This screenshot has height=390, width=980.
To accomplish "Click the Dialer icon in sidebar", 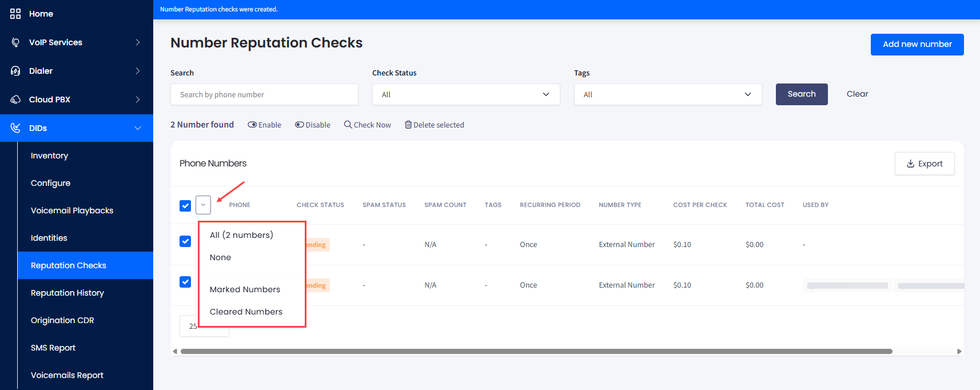I will [x=15, y=71].
